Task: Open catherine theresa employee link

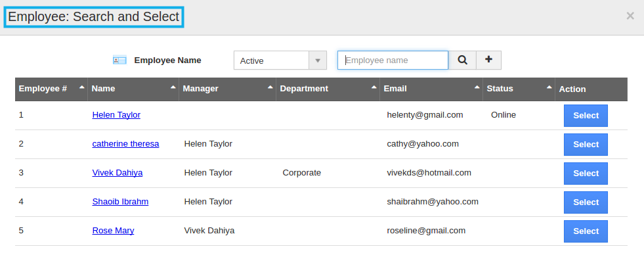Action: (125, 143)
